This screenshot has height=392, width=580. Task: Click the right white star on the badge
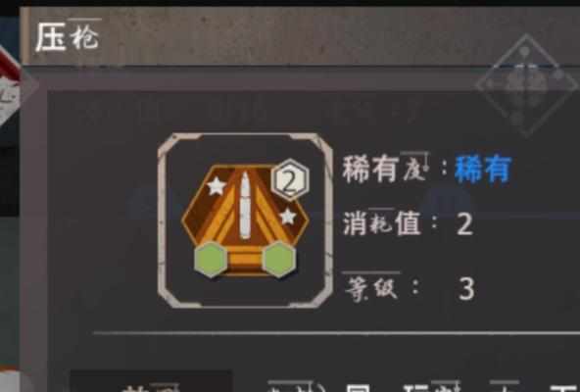[288, 217]
